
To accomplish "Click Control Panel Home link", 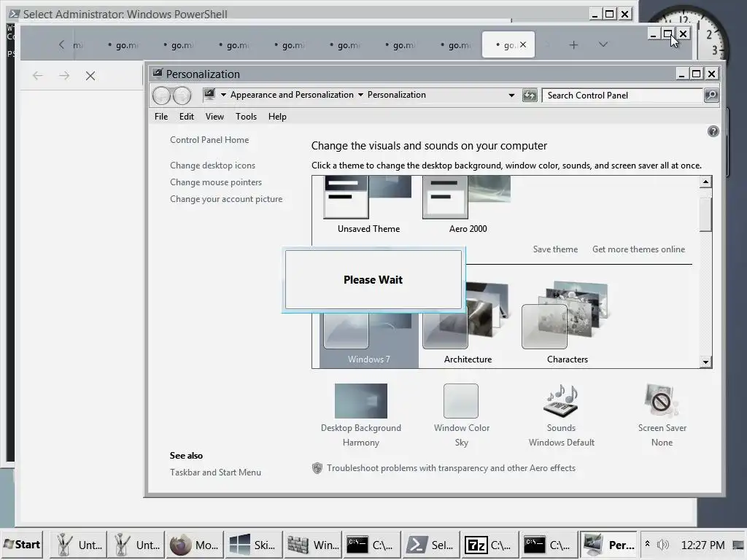I will click(x=209, y=140).
